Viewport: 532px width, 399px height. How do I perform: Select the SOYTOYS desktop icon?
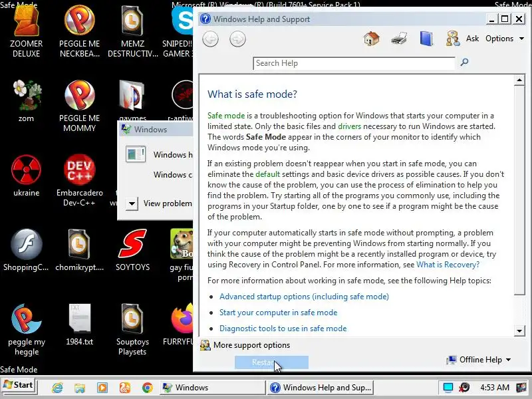click(132, 251)
